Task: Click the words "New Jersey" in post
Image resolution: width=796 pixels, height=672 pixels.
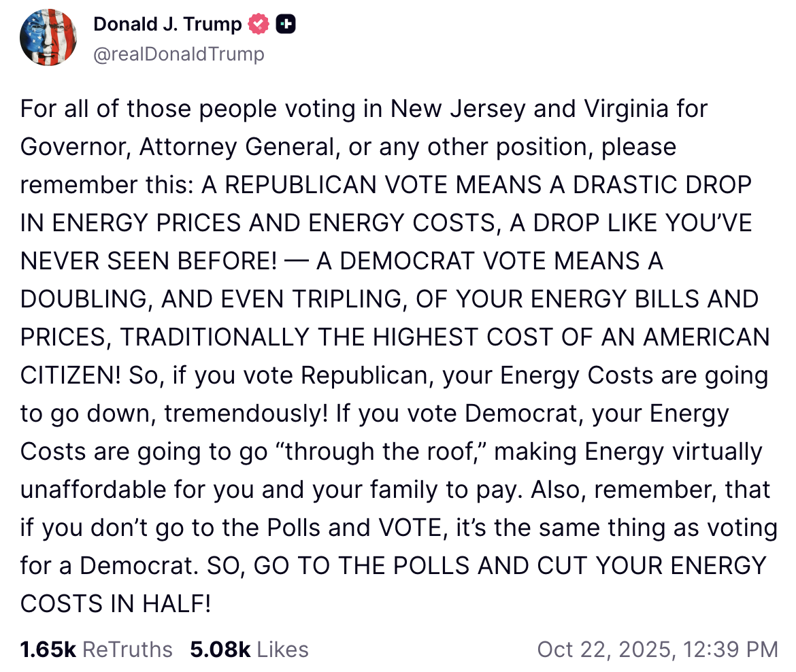Action: (x=459, y=109)
